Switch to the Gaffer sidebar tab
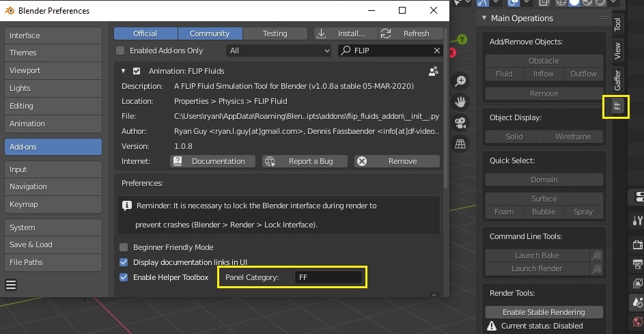The height and width of the screenshot is (334, 644). [x=617, y=80]
